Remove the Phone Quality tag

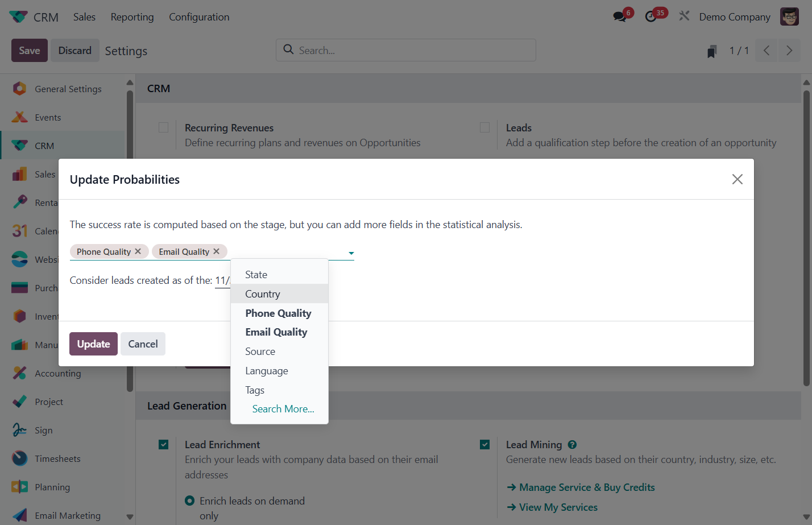(x=138, y=251)
